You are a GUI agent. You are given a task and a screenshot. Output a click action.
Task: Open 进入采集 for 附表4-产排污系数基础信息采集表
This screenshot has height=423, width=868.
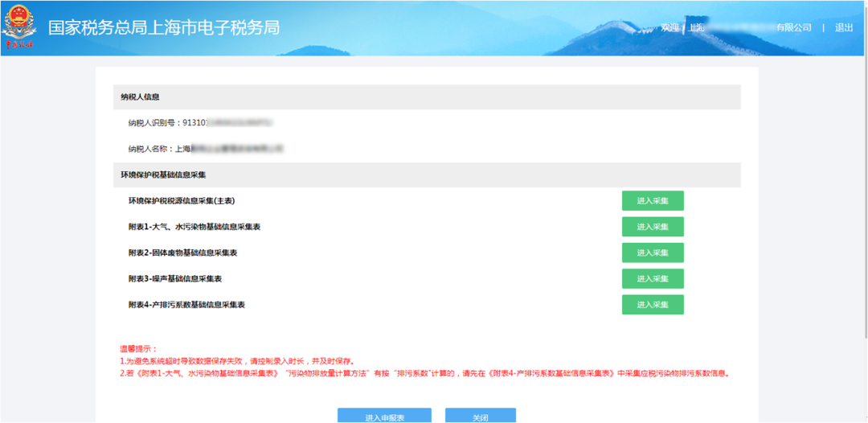[653, 305]
